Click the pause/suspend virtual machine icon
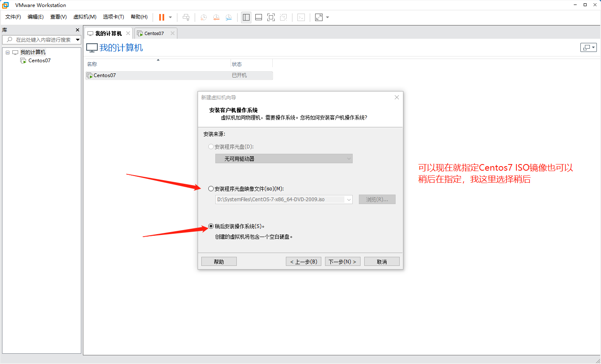The width and height of the screenshot is (601, 364). tap(162, 17)
